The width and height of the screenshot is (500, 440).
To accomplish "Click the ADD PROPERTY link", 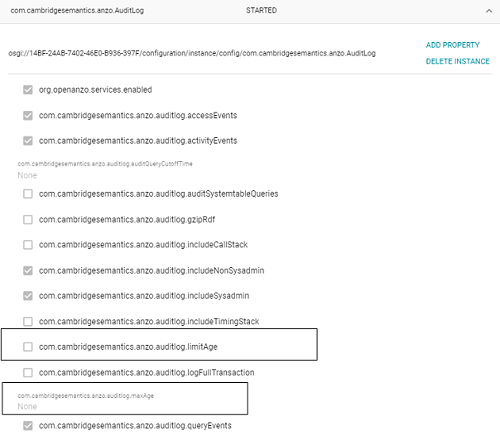I will coord(452,45).
